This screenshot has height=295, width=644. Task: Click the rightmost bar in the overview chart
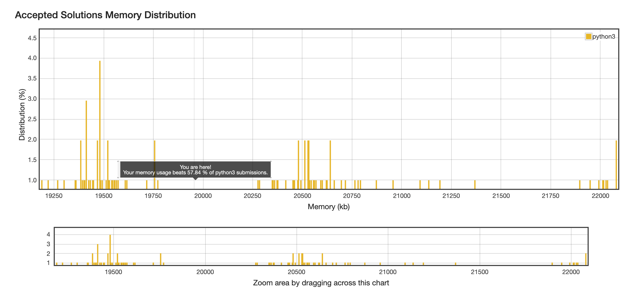586,259
